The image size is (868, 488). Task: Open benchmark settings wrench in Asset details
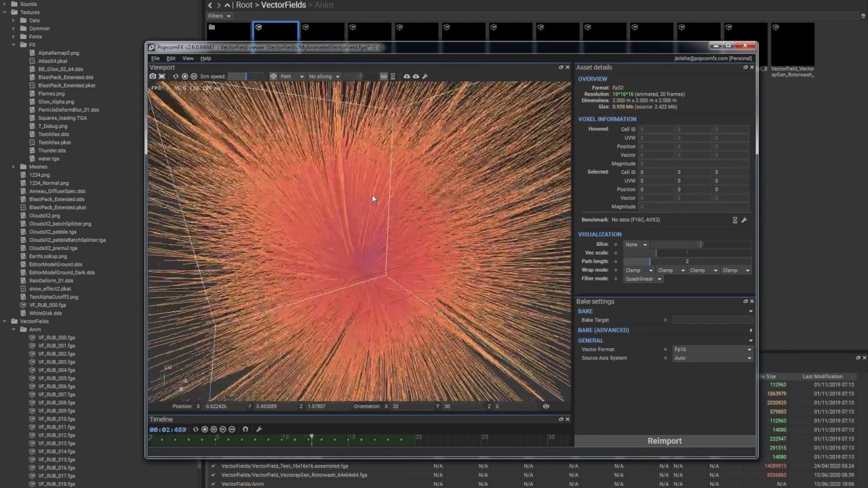click(x=744, y=220)
